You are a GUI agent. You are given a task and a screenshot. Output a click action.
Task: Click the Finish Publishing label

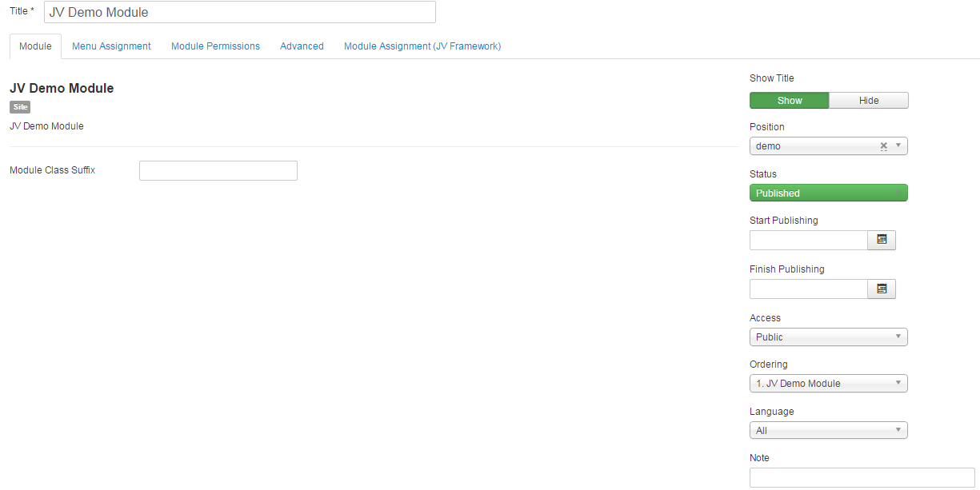coord(787,269)
